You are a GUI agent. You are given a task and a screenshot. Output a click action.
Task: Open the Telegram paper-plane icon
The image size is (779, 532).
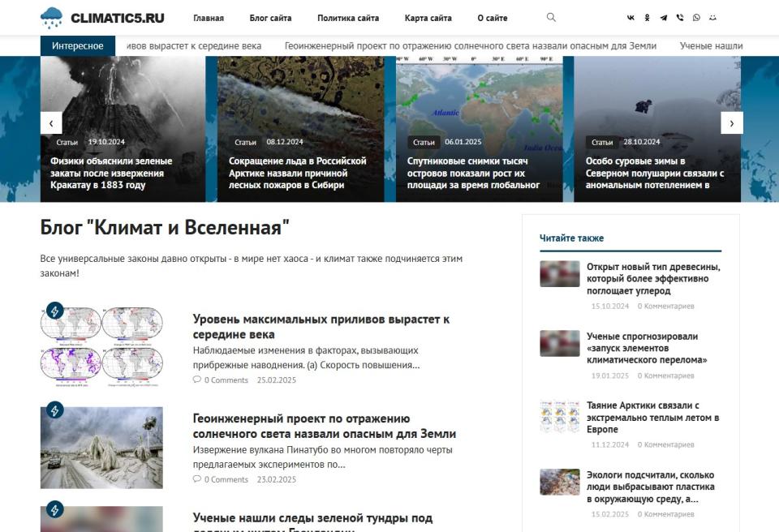663,17
